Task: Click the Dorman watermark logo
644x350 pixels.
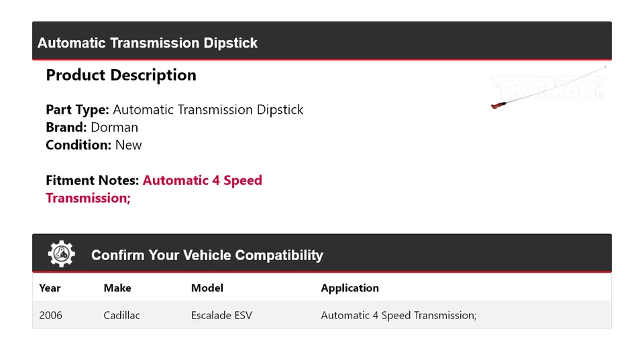Action: pyautogui.click(x=548, y=87)
